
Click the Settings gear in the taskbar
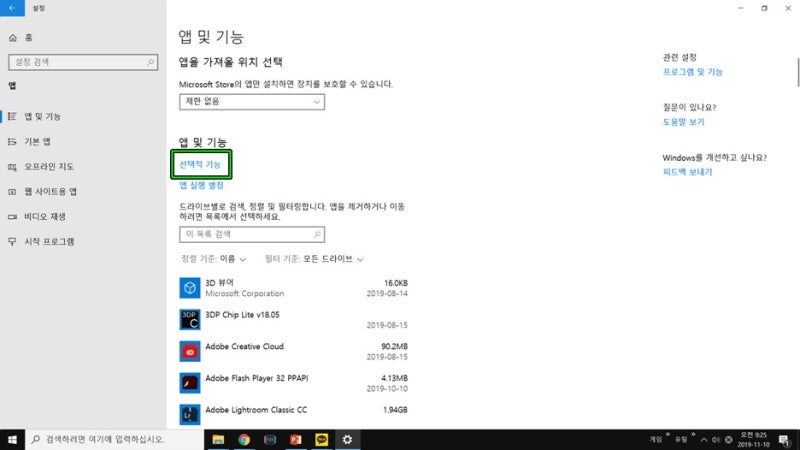point(347,439)
